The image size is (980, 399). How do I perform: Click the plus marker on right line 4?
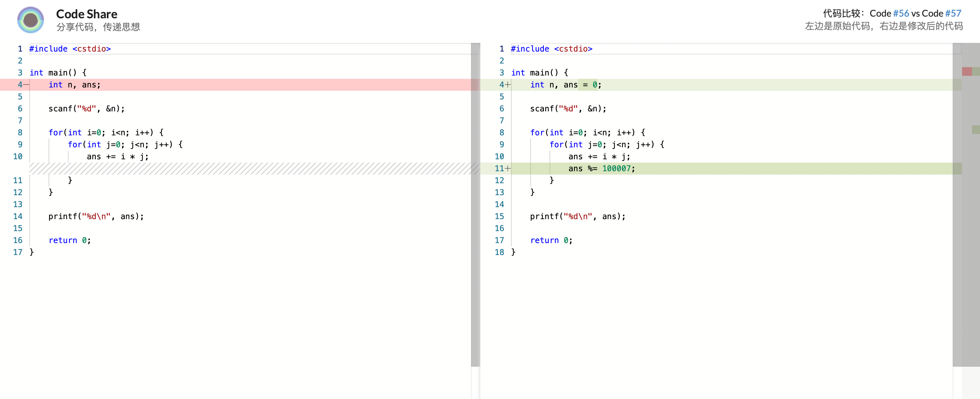pos(508,84)
